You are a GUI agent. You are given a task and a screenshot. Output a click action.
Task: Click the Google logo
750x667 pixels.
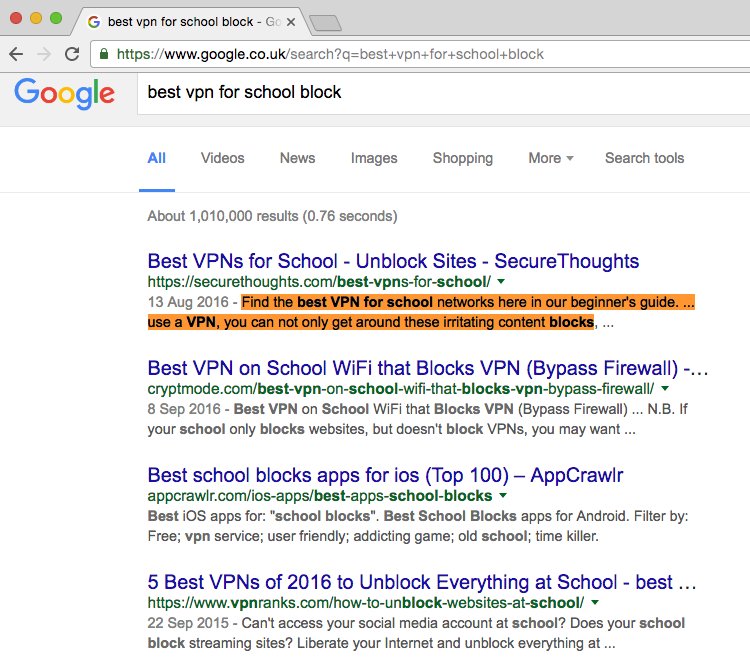[65, 93]
